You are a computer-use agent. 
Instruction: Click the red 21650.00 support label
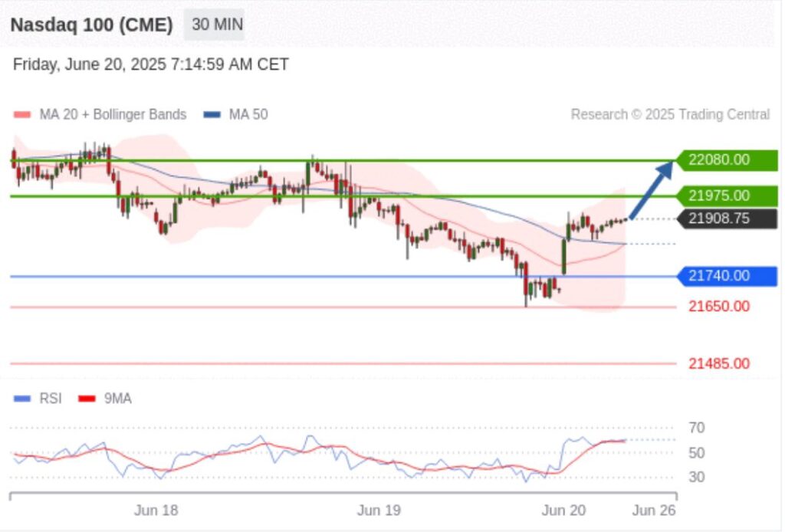pyautogui.click(x=718, y=307)
